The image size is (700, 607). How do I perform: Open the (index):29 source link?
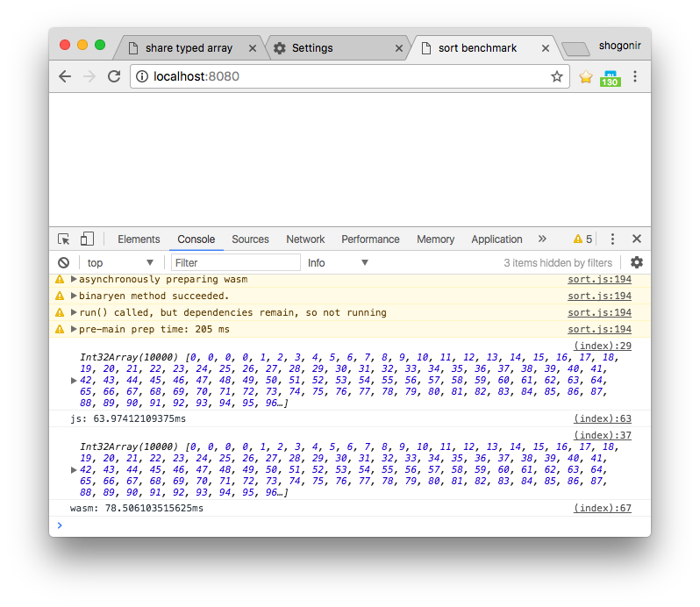[x=603, y=346]
